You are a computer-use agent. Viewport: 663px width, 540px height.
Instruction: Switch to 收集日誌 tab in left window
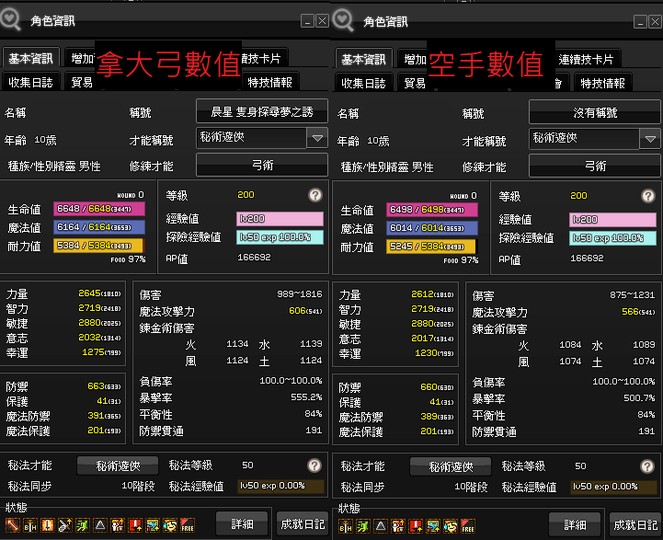31,82
